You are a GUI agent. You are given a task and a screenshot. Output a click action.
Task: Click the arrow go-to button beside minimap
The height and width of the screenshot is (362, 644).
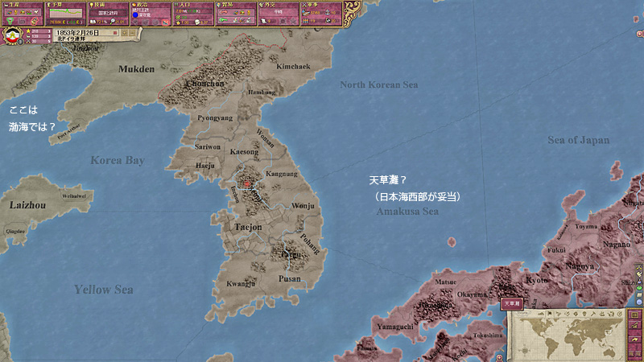[635, 339]
